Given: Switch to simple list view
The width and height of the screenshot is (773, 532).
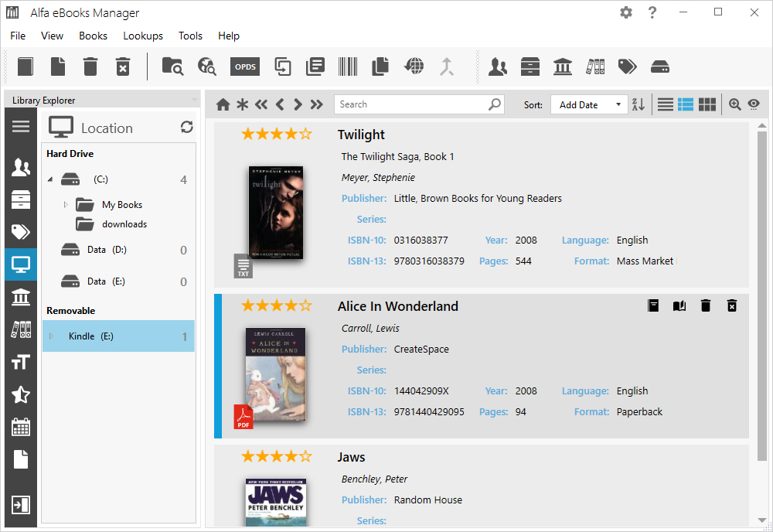Looking at the screenshot, I should point(665,104).
